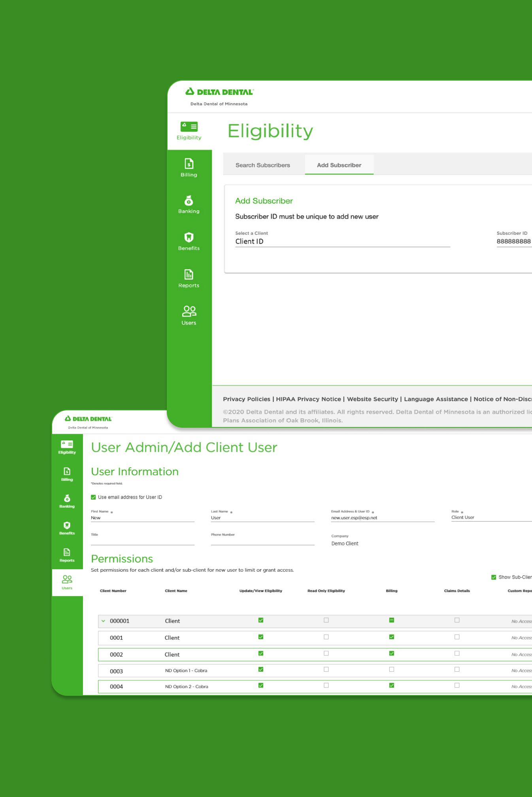Switch to Search Subscribers tab

point(263,165)
